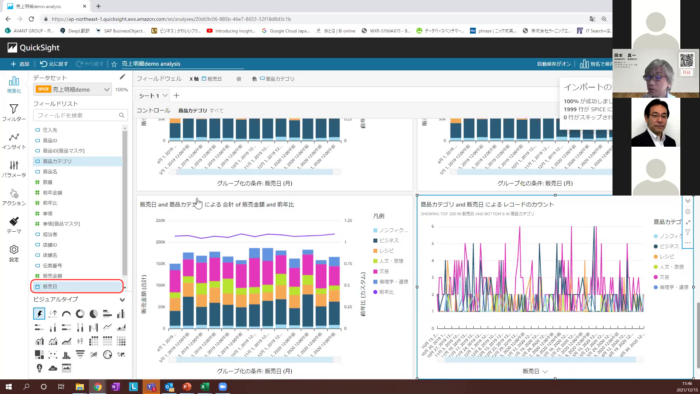
Task: Select the insight lightbulb visual type
Action: pos(39,368)
